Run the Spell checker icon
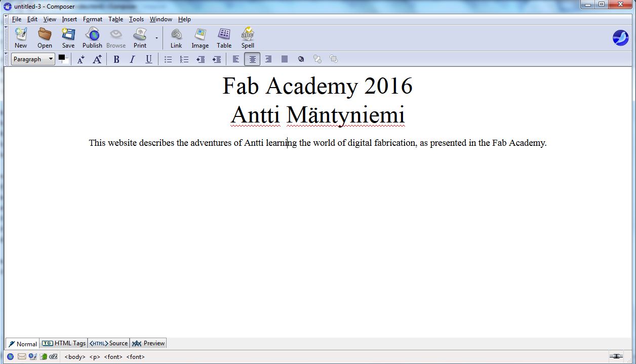This screenshot has height=364, width=636. [248, 38]
